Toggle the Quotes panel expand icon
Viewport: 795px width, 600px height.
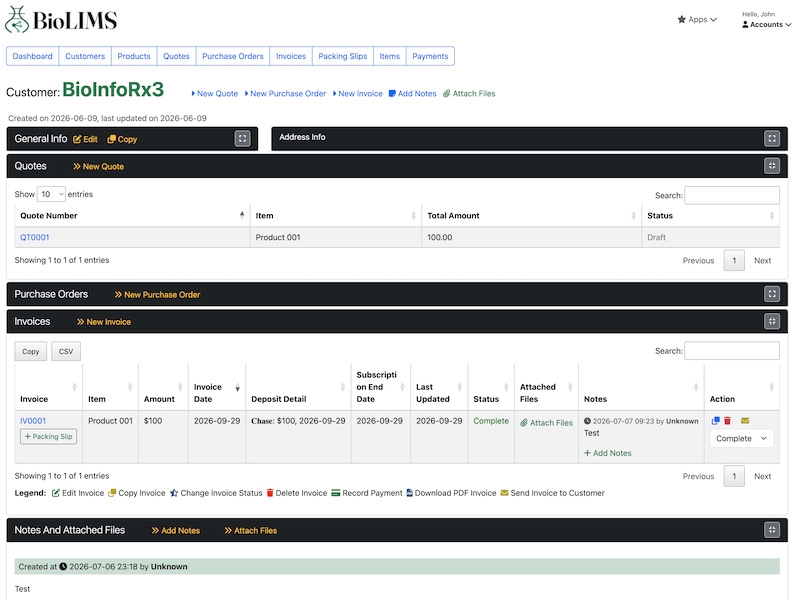772,166
